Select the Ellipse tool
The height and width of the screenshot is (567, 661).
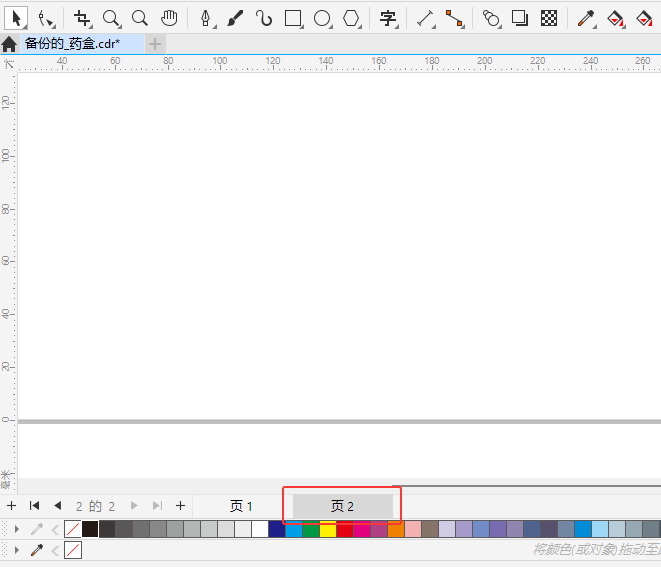322,19
